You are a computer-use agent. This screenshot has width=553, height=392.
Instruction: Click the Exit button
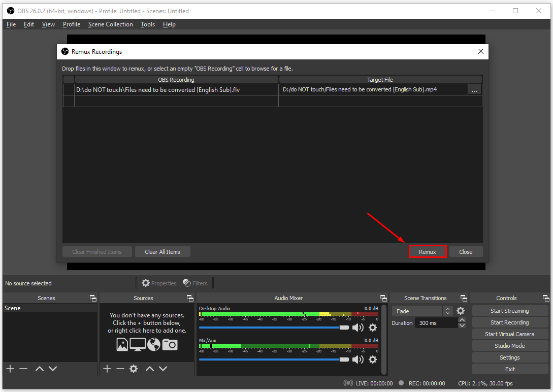(x=510, y=369)
